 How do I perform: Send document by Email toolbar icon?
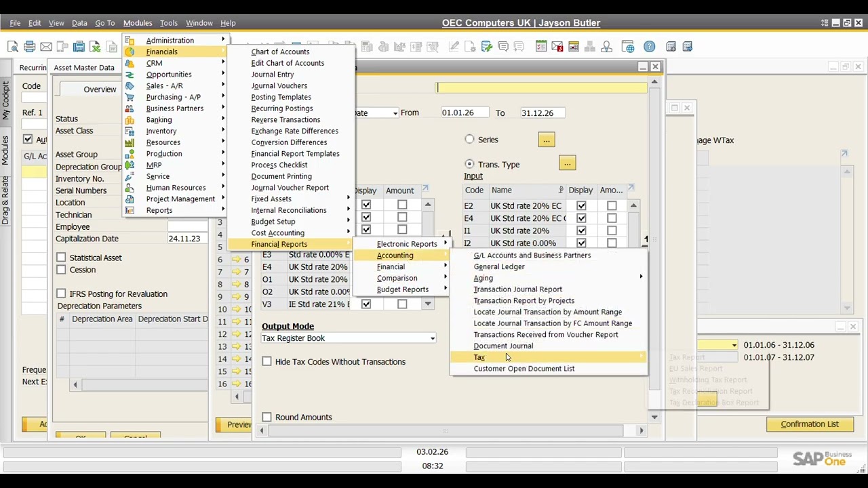point(45,47)
